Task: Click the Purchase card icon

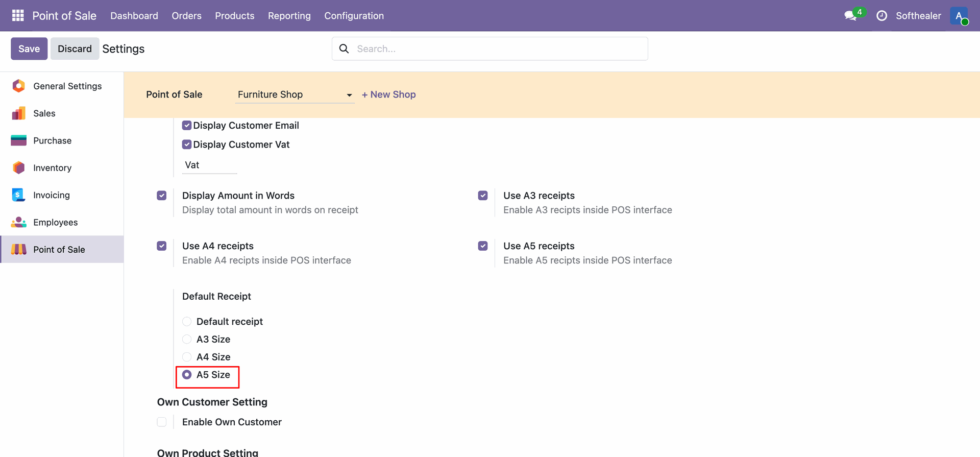Action: (x=19, y=140)
